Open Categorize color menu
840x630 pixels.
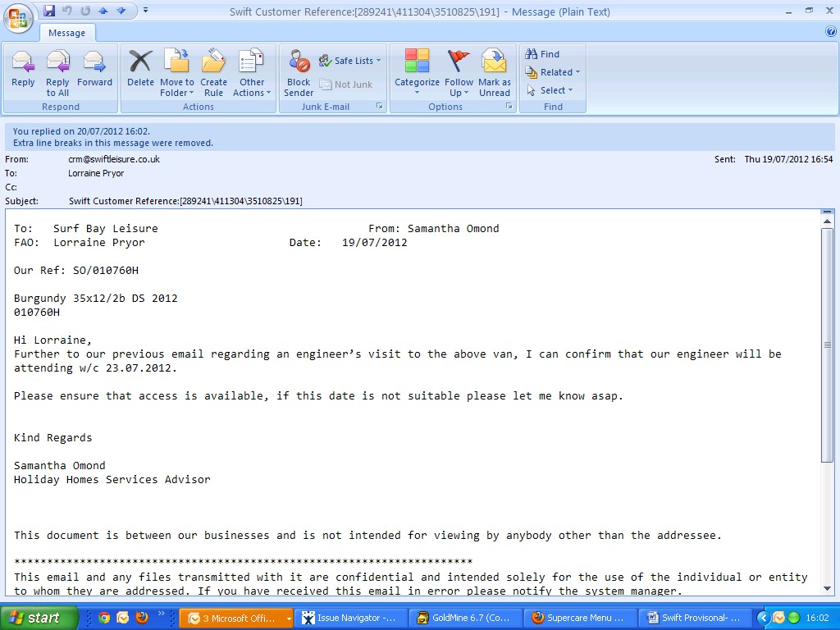(x=417, y=73)
